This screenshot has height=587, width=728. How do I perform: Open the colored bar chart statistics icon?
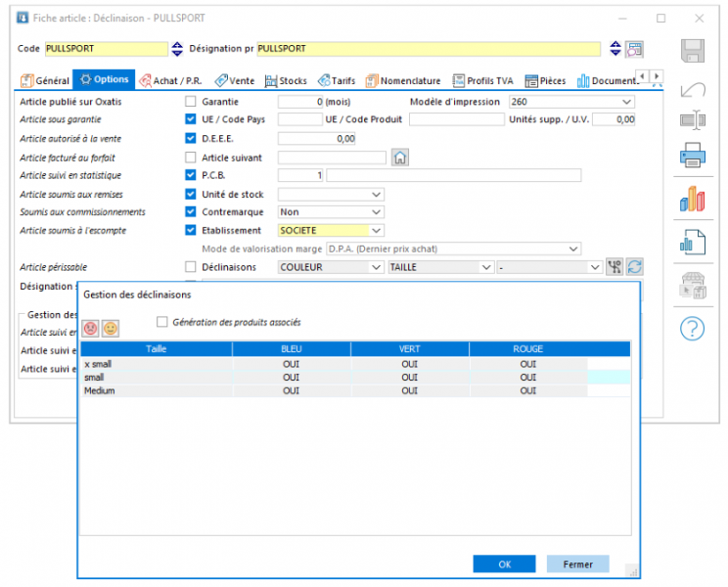(x=692, y=199)
